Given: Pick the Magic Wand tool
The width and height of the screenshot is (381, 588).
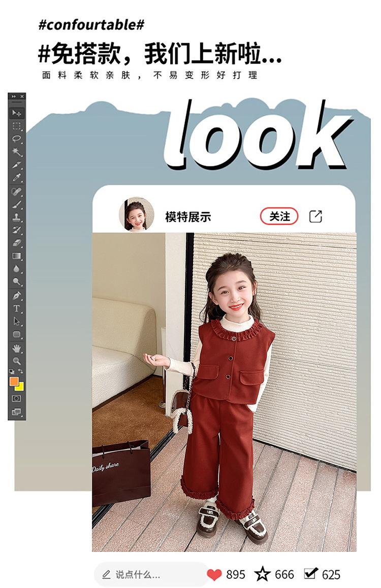Looking at the screenshot, I should (17, 152).
